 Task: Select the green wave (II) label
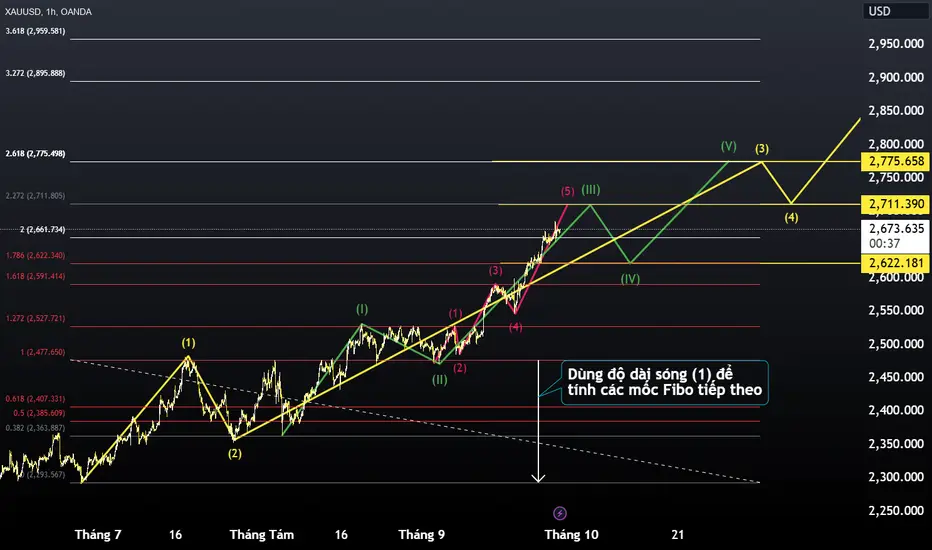click(439, 380)
